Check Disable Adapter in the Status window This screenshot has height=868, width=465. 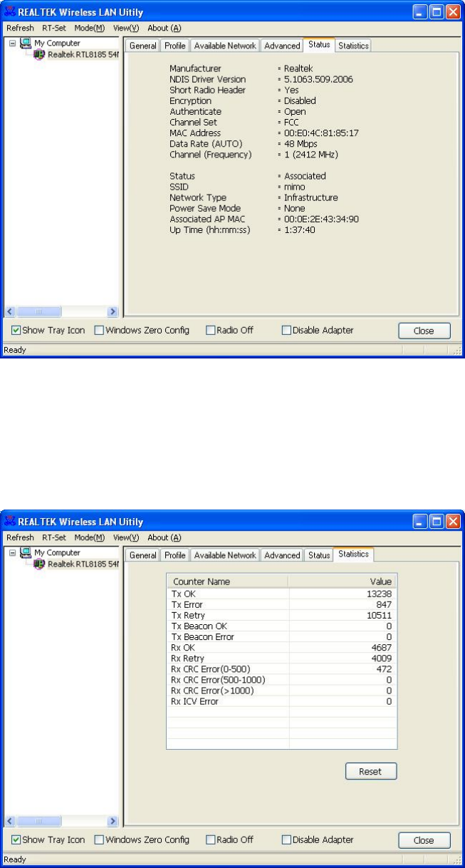286,331
